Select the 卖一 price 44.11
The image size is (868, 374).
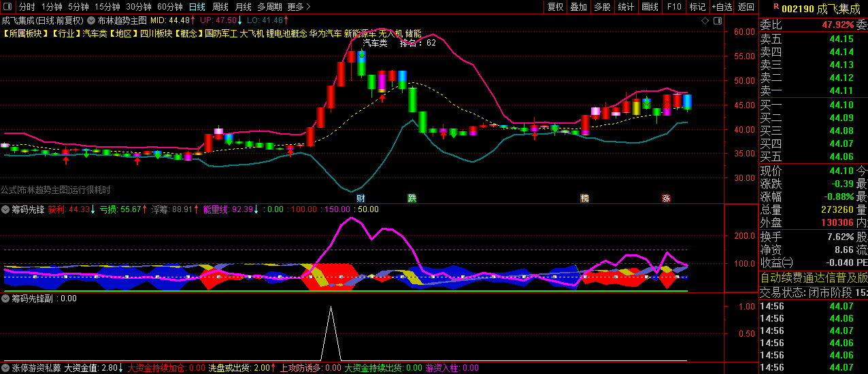(841, 90)
